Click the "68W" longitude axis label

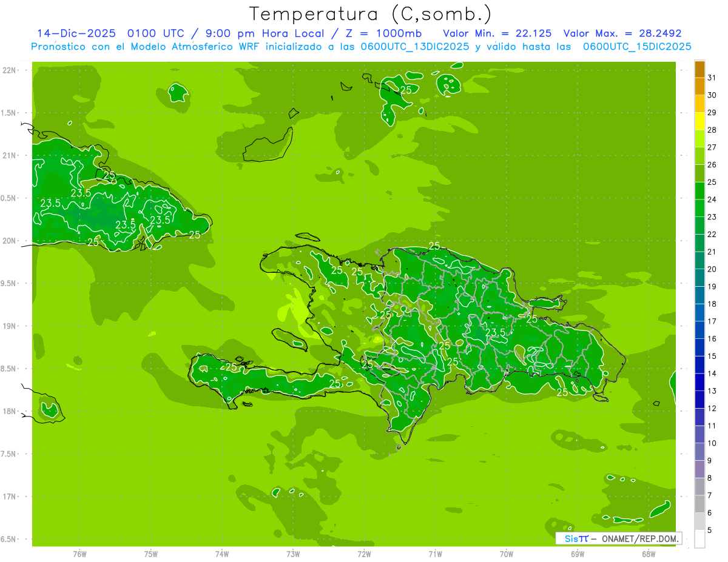[x=649, y=554]
